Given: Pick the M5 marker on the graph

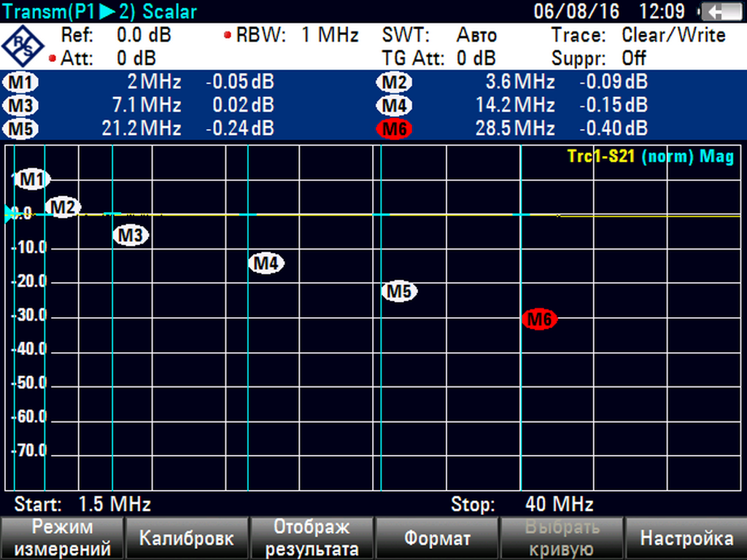Looking at the screenshot, I should 399,292.
